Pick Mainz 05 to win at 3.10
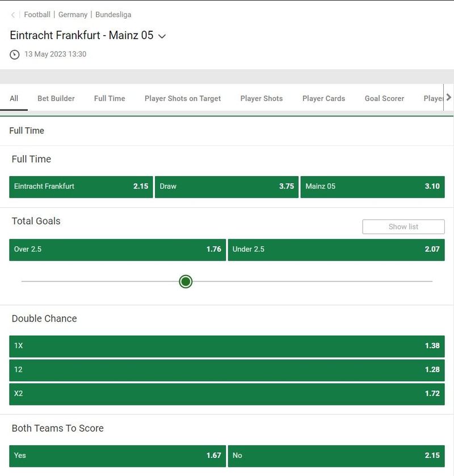This screenshot has width=454, height=476. point(372,187)
